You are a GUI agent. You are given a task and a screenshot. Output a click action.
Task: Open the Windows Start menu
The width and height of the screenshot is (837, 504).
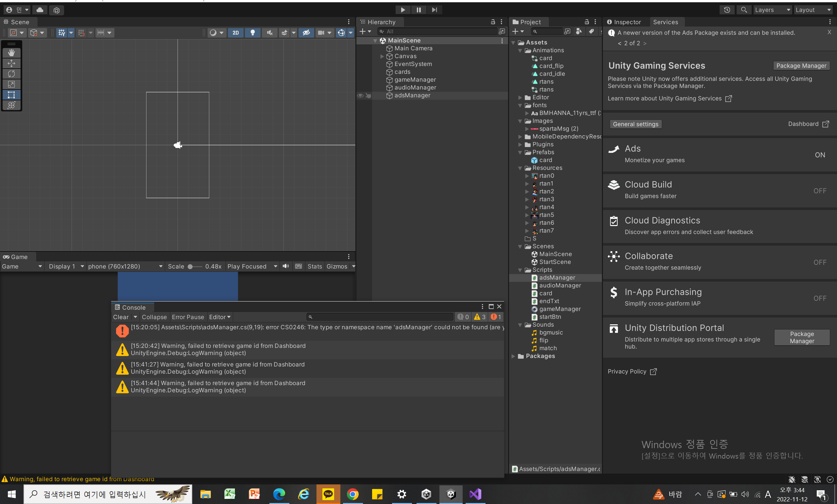point(11,494)
